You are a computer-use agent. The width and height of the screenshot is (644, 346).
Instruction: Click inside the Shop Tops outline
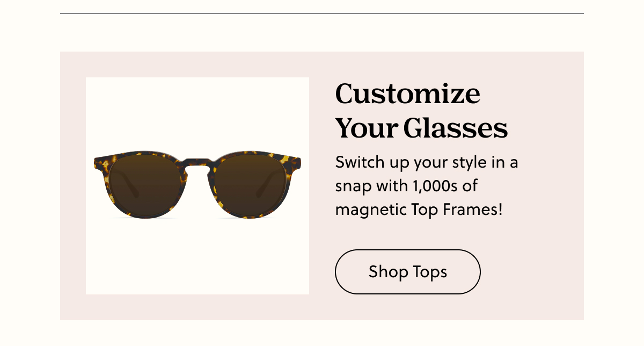pyautogui.click(x=407, y=272)
